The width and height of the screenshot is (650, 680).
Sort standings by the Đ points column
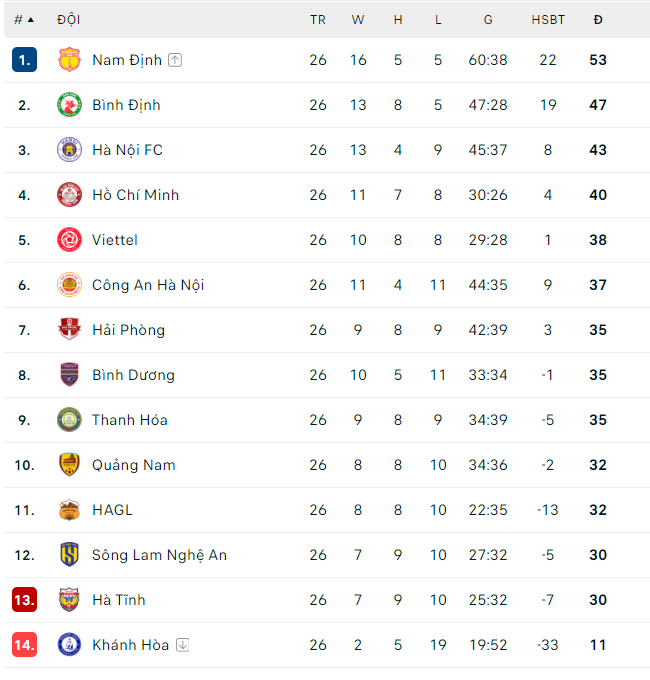coord(598,19)
